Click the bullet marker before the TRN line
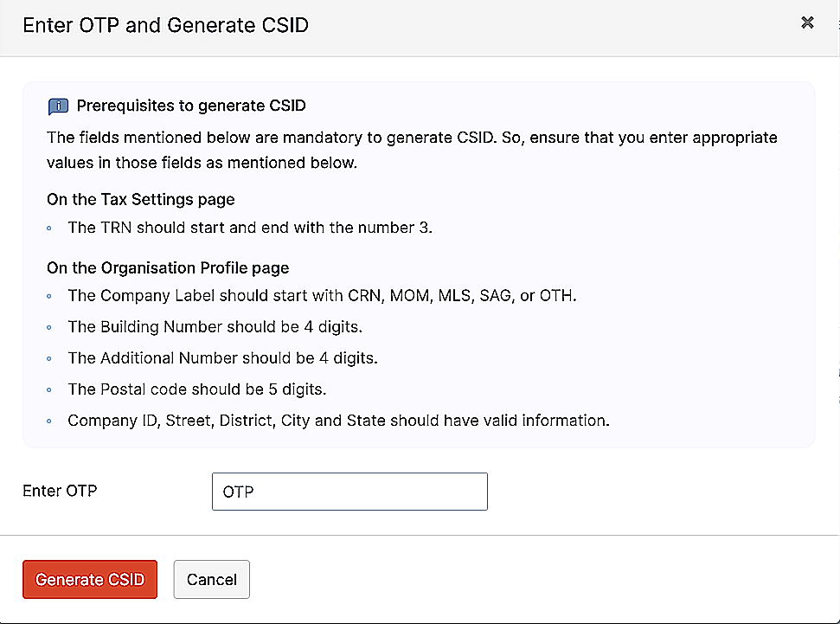840x624 pixels. pos(50,228)
